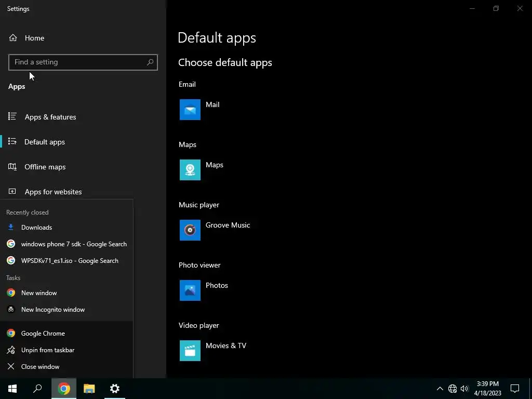Choose the Mail default email app

pyautogui.click(x=212, y=105)
